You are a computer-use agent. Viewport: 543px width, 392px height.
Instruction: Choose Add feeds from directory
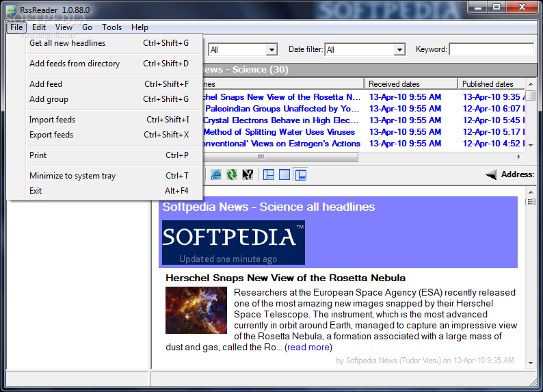click(x=109, y=64)
